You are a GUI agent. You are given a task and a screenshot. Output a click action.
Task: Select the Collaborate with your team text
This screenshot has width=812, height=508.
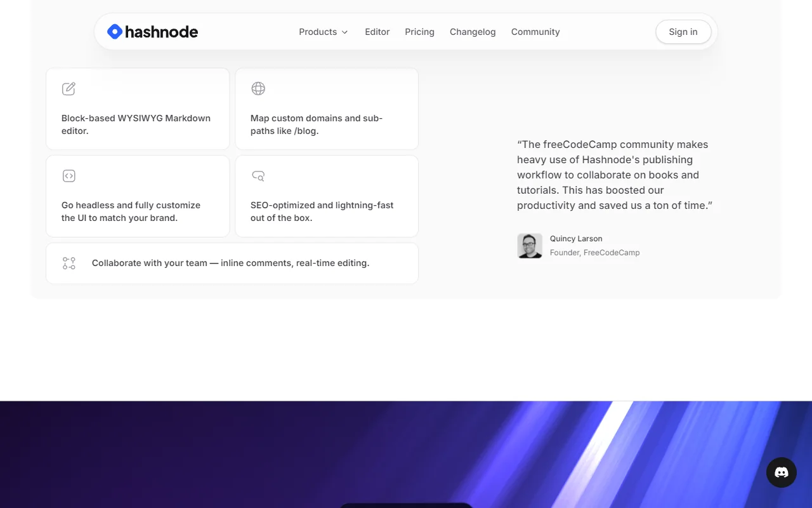[x=230, y=263]
